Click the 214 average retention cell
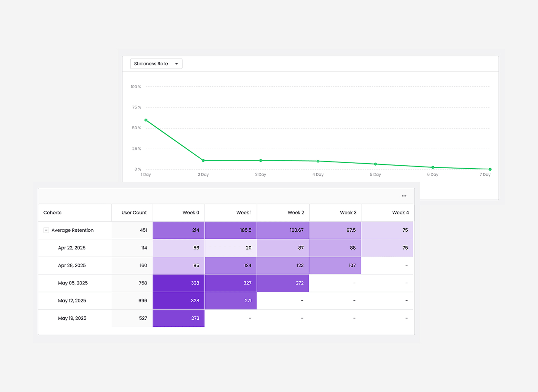The height and width of the screenshot is (392, 538). (179, 230)
